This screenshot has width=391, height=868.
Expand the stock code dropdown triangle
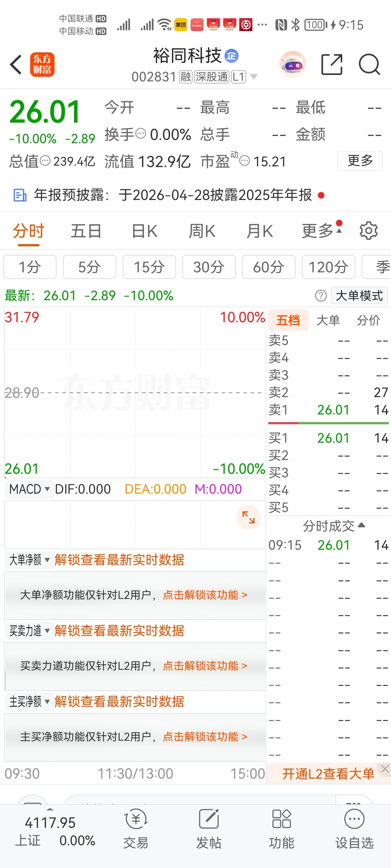pos(254,77)
